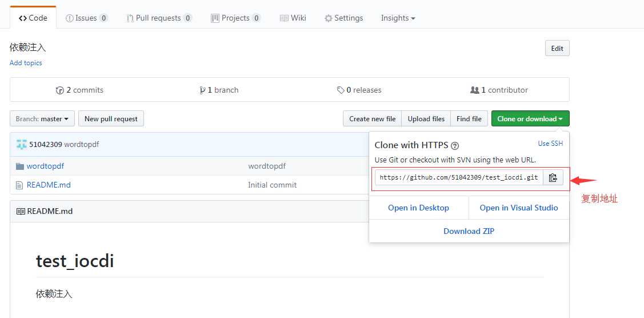Click the branch icon beside 1 branch
The height and width of the screenshot is (318, 644).
click(202, 90)
